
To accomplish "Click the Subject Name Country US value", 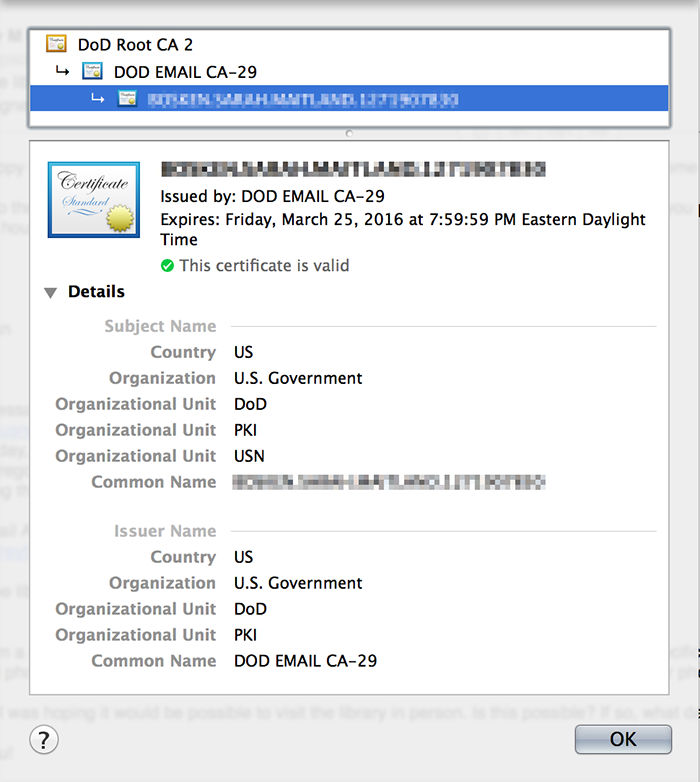I will 243,353.
